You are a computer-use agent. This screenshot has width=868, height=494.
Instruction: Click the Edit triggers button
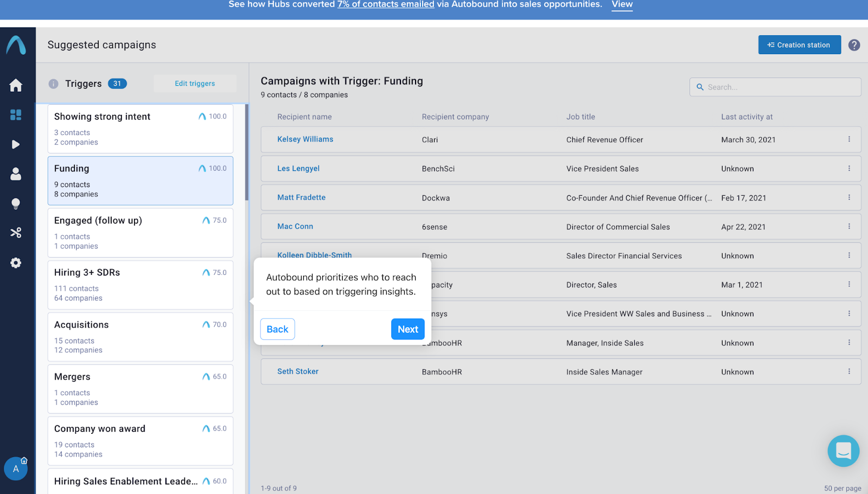[195, 84]
